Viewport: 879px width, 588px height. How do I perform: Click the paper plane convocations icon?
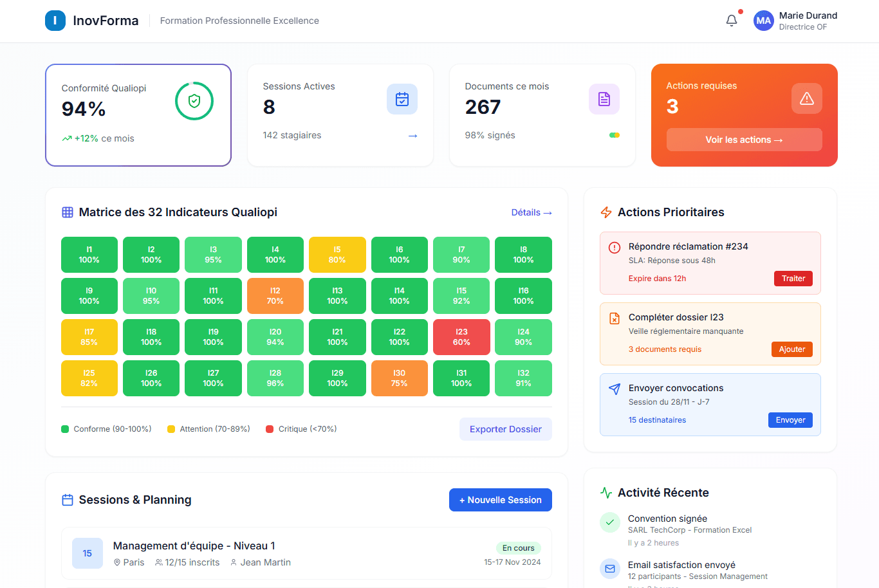[615, 389]
